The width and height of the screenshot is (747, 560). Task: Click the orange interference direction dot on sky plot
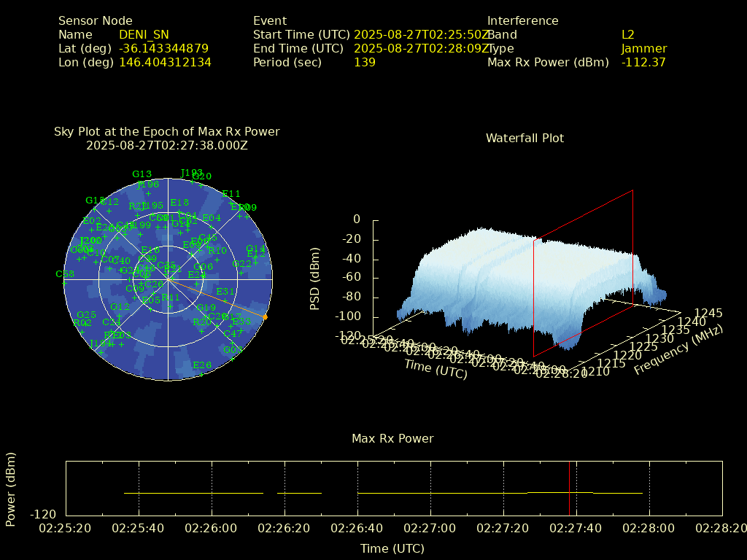[265, 317]
